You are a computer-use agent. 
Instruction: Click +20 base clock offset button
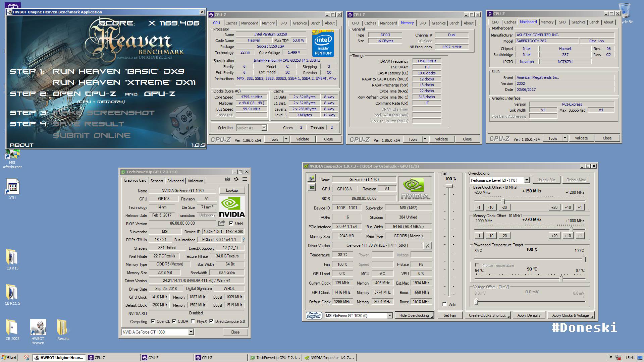click(554, 207)
